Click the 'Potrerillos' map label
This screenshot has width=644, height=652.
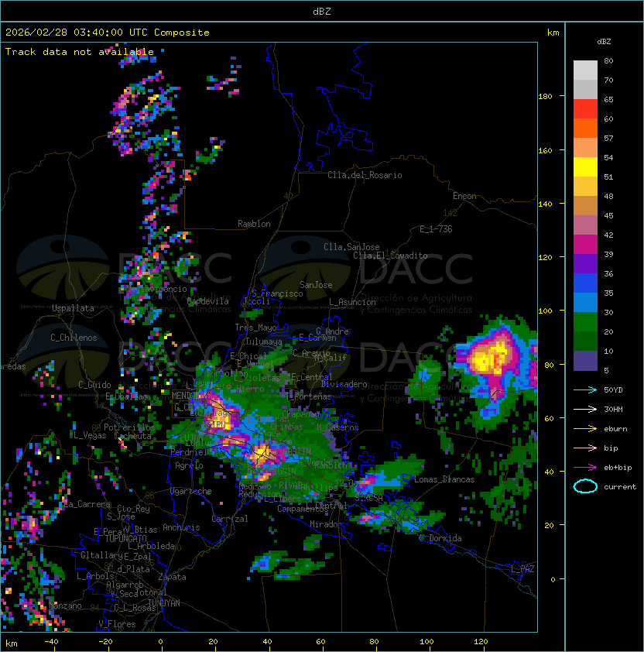point(129,427)
